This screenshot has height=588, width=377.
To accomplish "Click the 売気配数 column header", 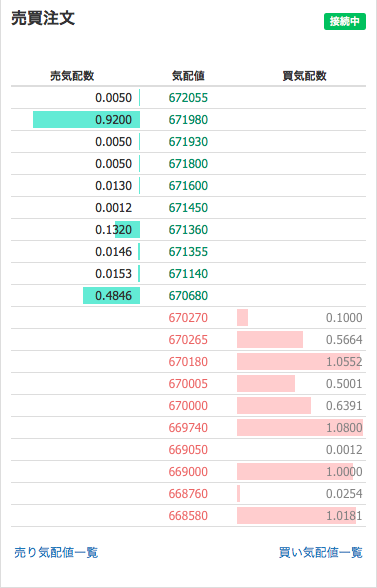I will [72, 76].
